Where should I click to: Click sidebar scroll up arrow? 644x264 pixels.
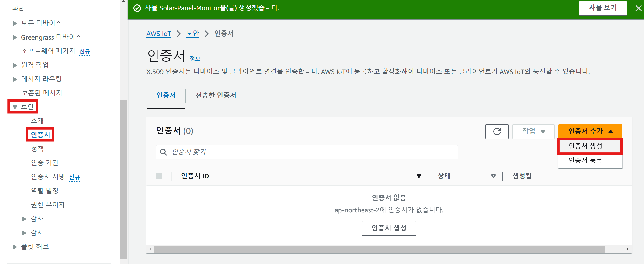pos(124,1)
